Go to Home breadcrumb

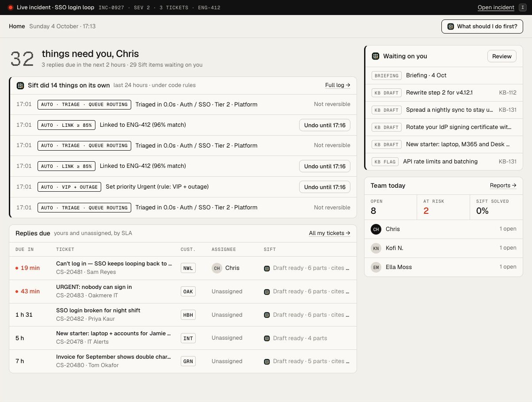click(x=17, y=27)
